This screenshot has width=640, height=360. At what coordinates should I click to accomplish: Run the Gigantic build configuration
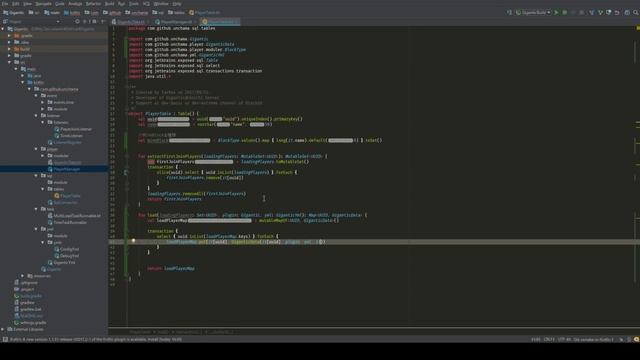tap(556, 13)
